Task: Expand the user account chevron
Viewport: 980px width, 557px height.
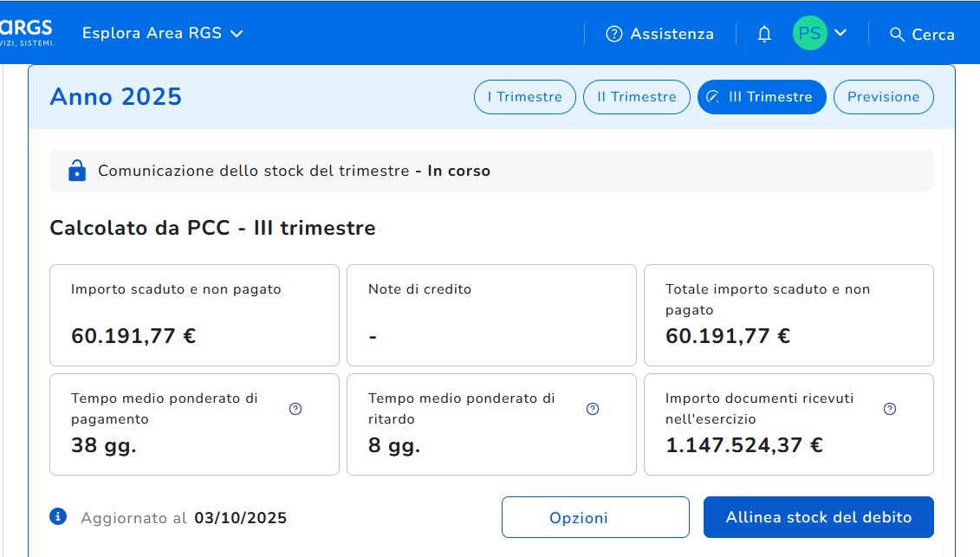Action: [840, 33]
